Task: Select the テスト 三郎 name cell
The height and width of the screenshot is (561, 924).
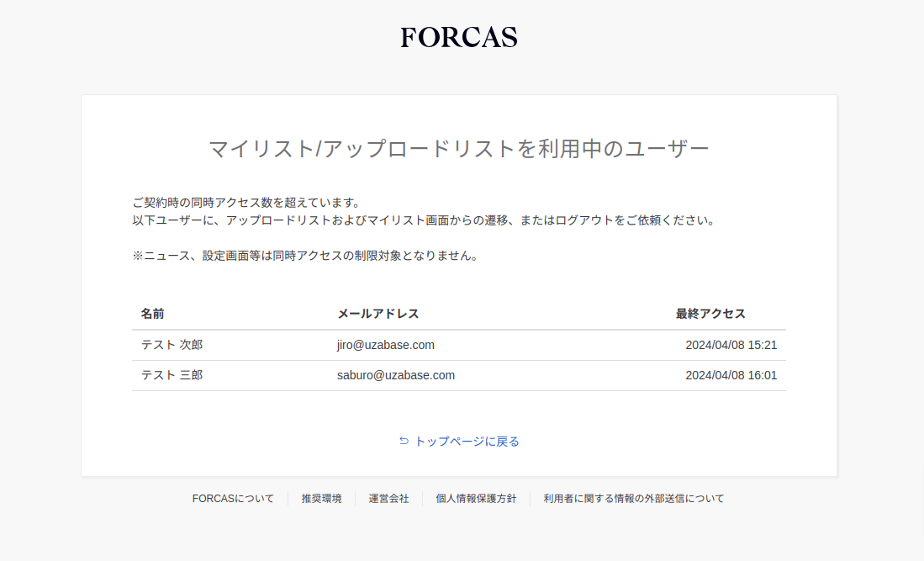Action: click(x=172, y=375)
